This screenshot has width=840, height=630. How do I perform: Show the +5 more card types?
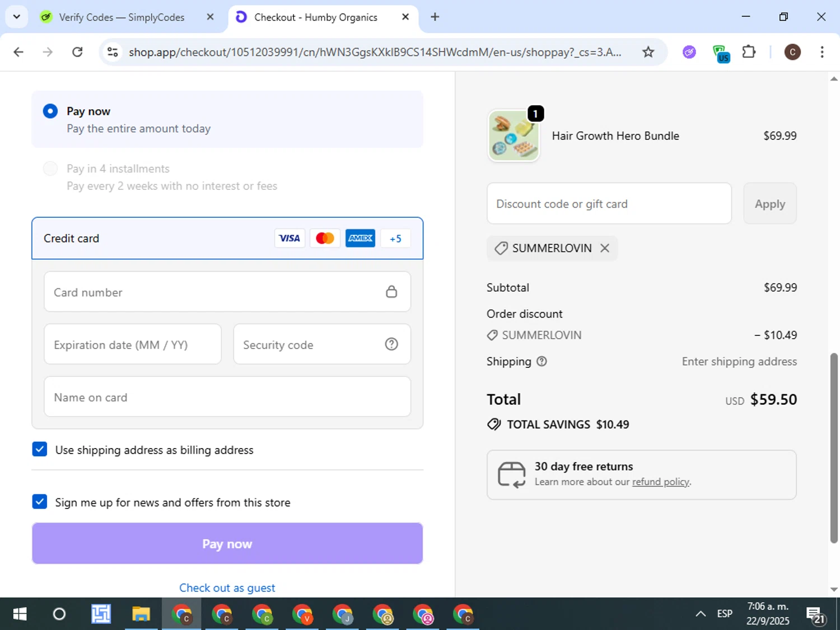(x=395, y=239)
